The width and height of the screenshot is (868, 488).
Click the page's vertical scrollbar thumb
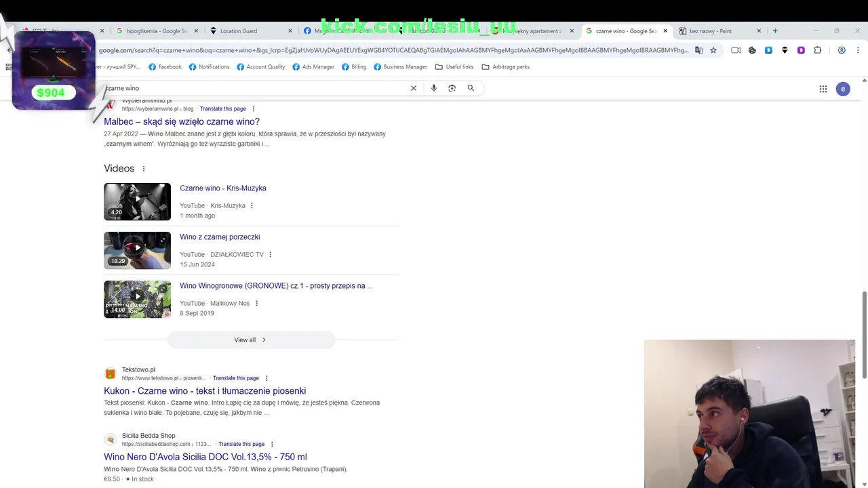[865, 335]
